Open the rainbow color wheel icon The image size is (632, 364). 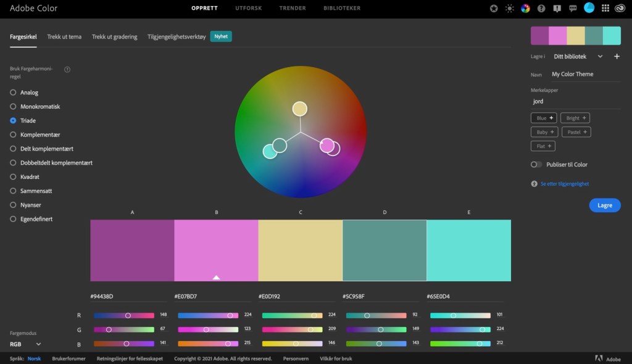525,9
